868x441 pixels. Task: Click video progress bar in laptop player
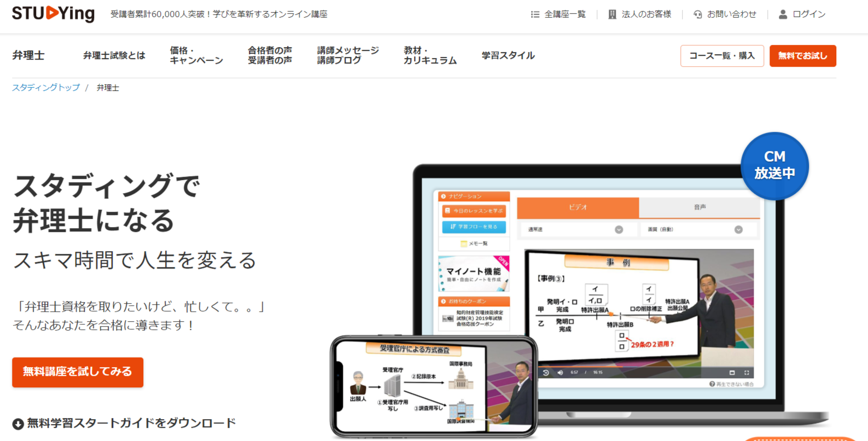(x=645, y=366)
